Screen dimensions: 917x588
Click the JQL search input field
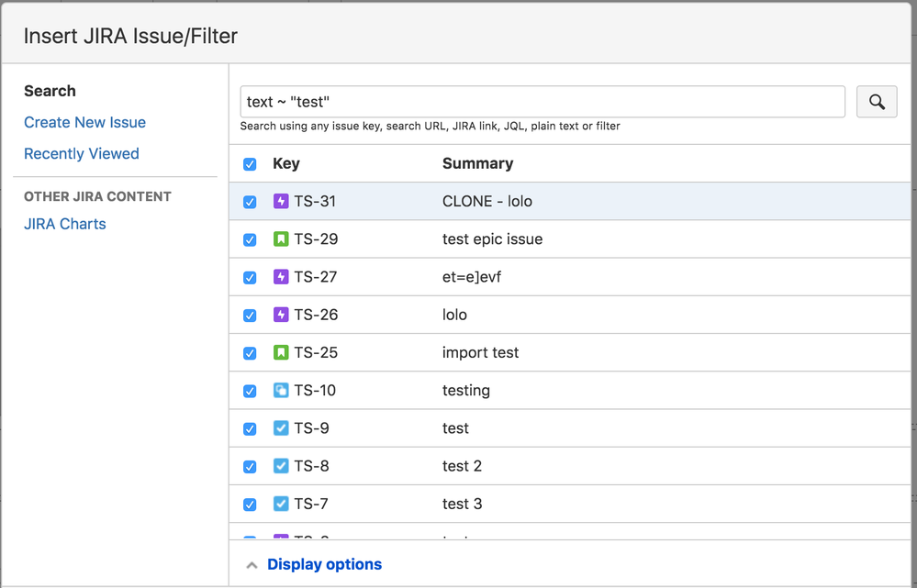click(542, 102)
